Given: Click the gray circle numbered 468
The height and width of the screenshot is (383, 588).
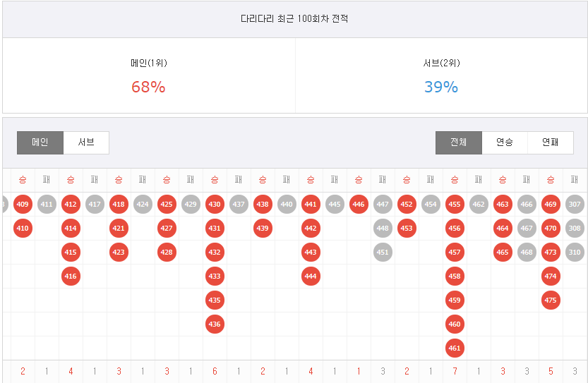Looking at the screenshot, I should (x=527, y=253).
